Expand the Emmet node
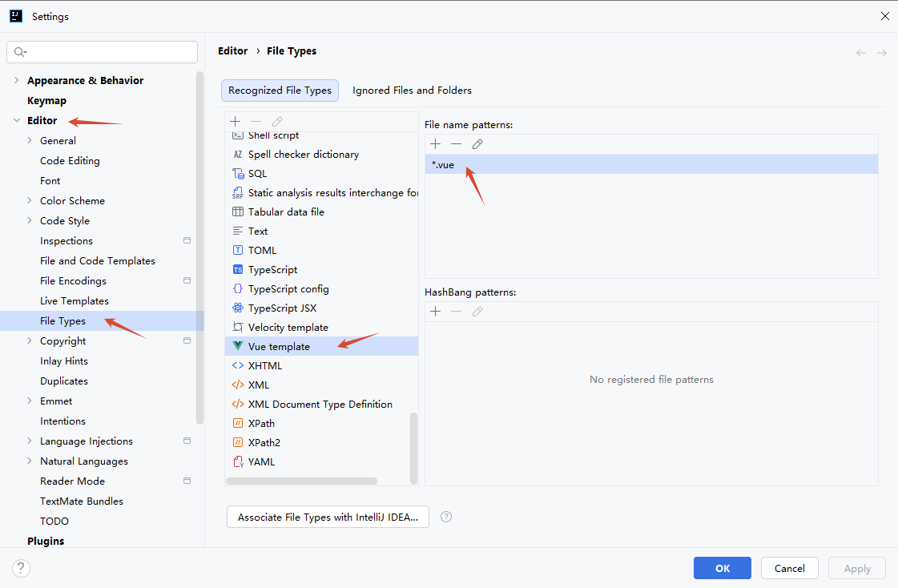 29,401
